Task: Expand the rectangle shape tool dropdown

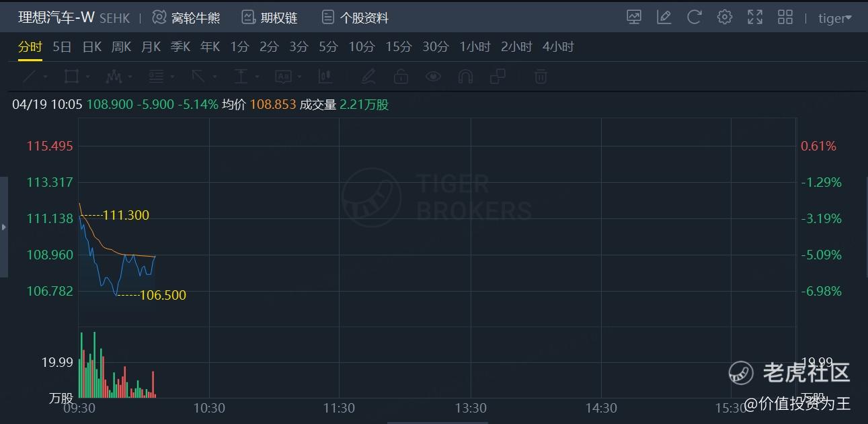Action: (88, 77)
